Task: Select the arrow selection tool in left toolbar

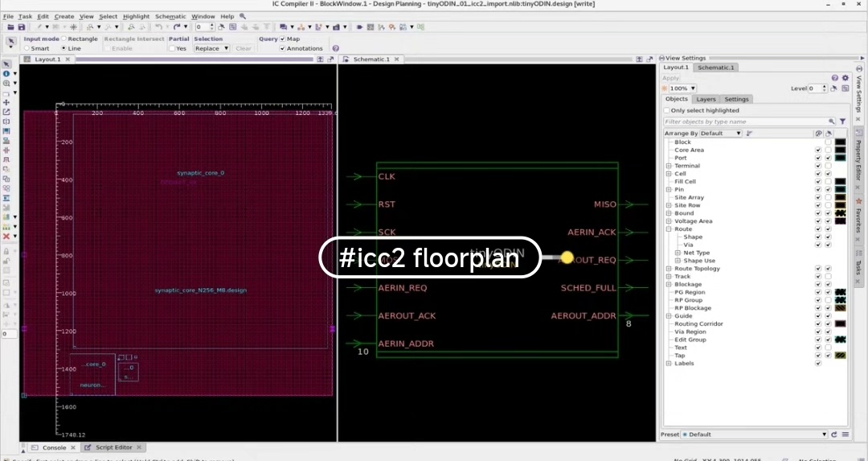Action: tap(6, 64)
